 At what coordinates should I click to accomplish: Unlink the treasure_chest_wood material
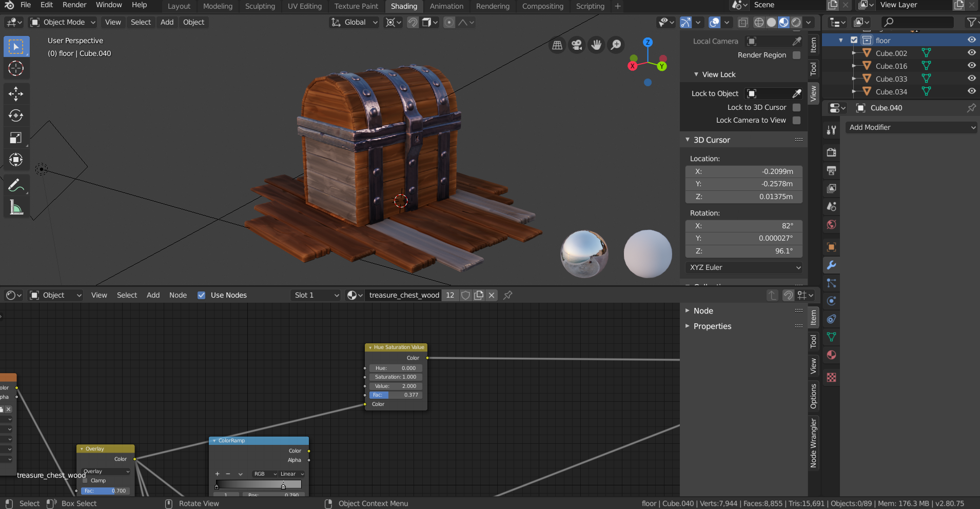(491, 295)
